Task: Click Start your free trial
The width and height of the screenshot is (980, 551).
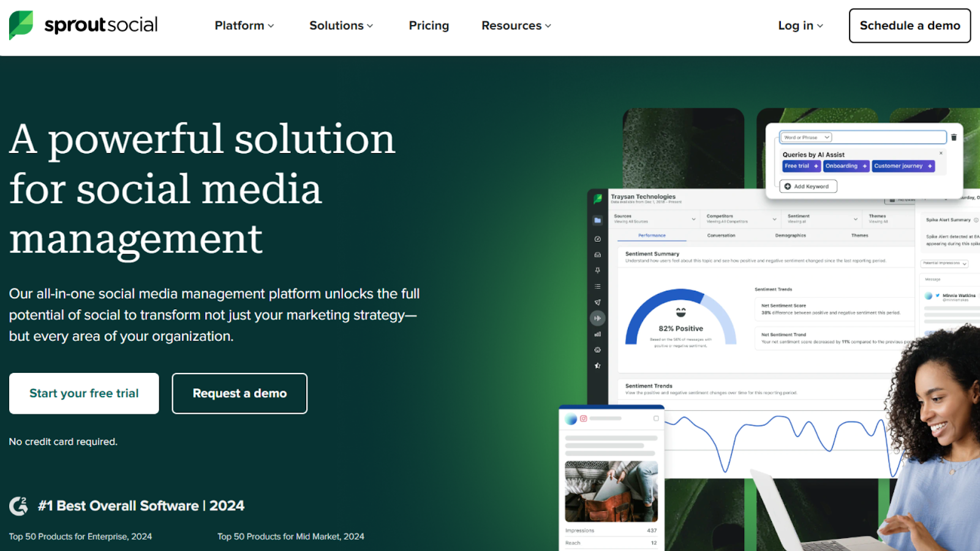Action: pos(84,394)
